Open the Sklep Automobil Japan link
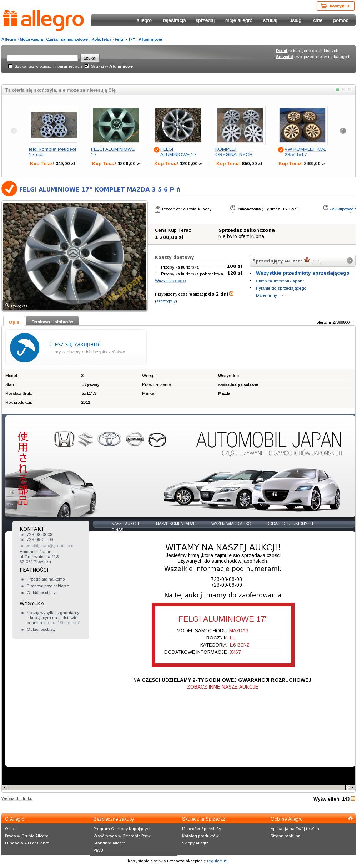The height and width of the screenshot is (868, 357). (x=280, y=281)
